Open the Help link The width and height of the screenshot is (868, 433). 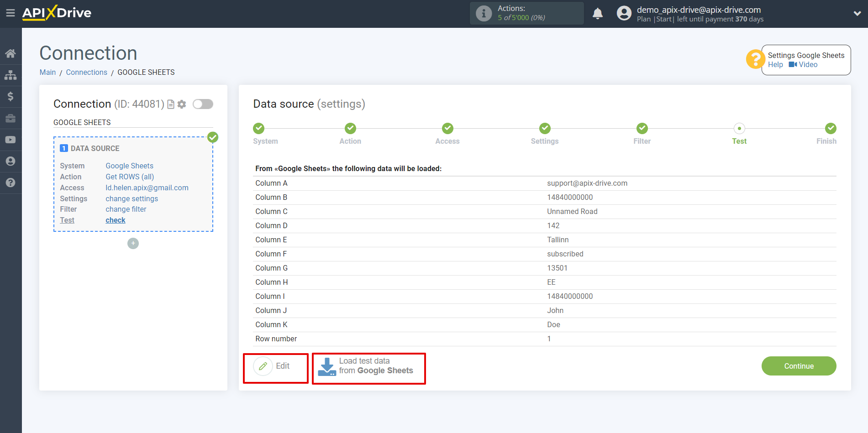775,65
